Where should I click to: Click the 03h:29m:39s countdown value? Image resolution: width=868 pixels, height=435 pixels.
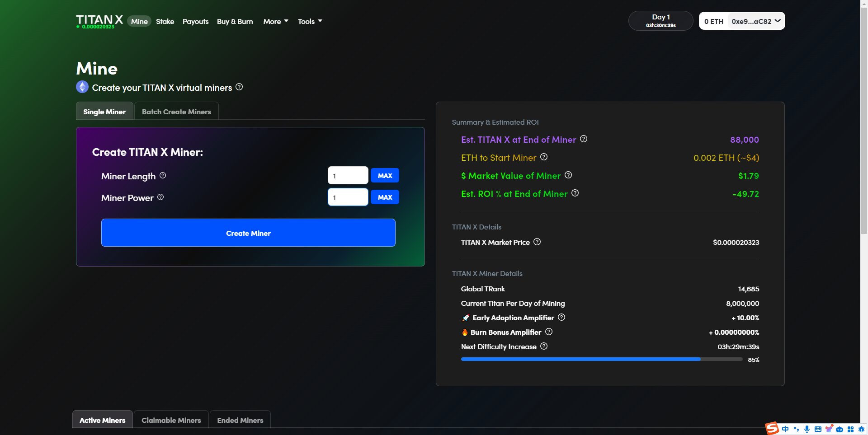point(738,346)
